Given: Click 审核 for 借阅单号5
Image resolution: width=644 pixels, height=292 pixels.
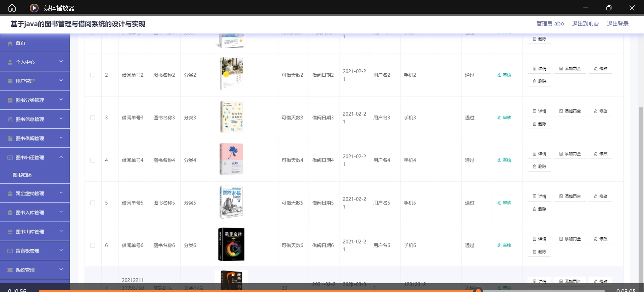Looking at the screenshot, I should pos(504,203).
